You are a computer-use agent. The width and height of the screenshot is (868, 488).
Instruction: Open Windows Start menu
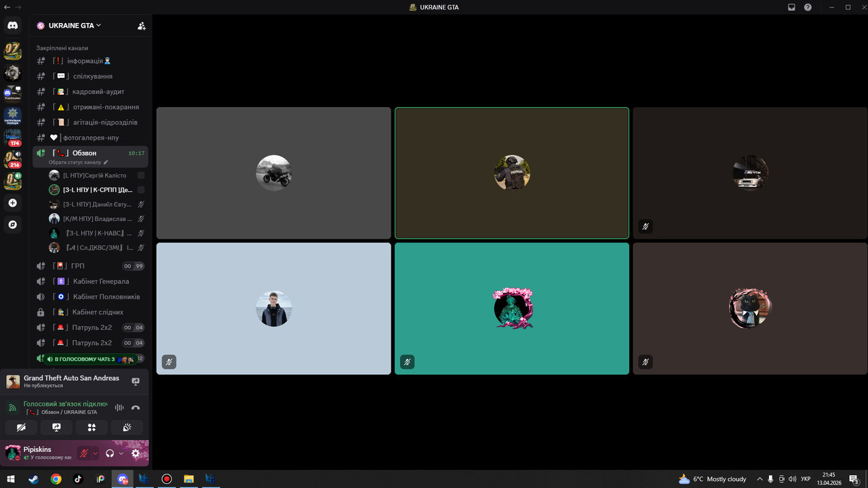(11, 479)
